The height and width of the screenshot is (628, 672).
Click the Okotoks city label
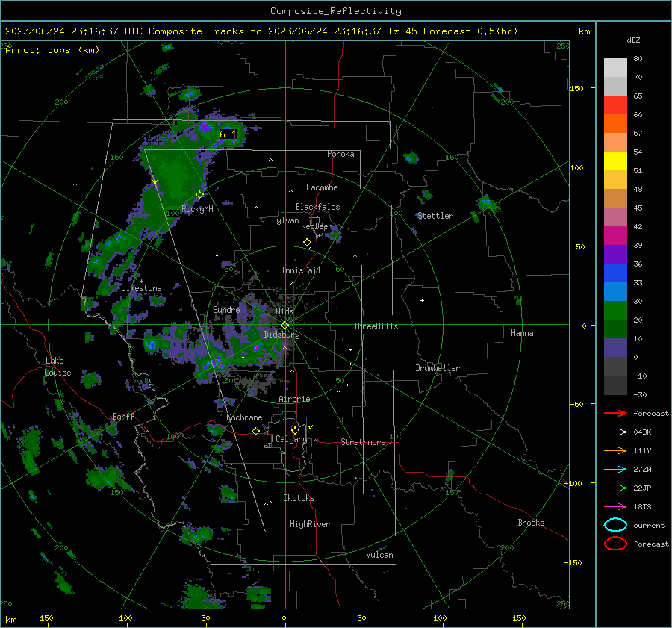pos(299,498)
